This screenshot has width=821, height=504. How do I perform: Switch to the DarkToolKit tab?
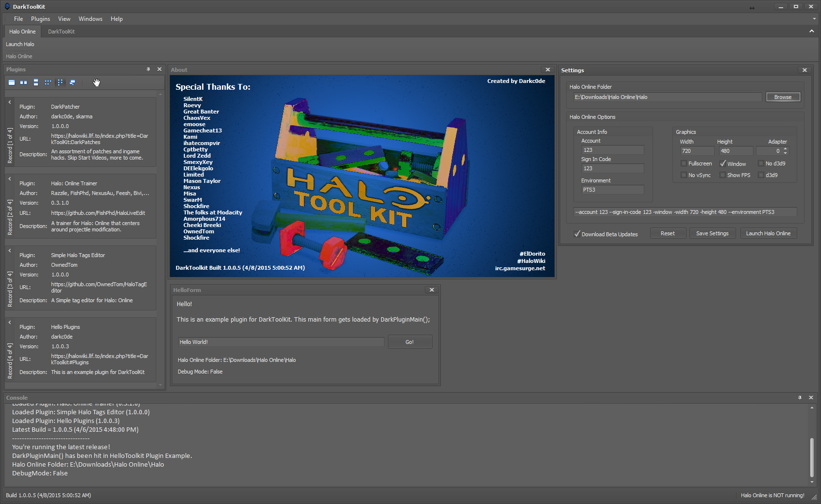[x=61, y=31]
